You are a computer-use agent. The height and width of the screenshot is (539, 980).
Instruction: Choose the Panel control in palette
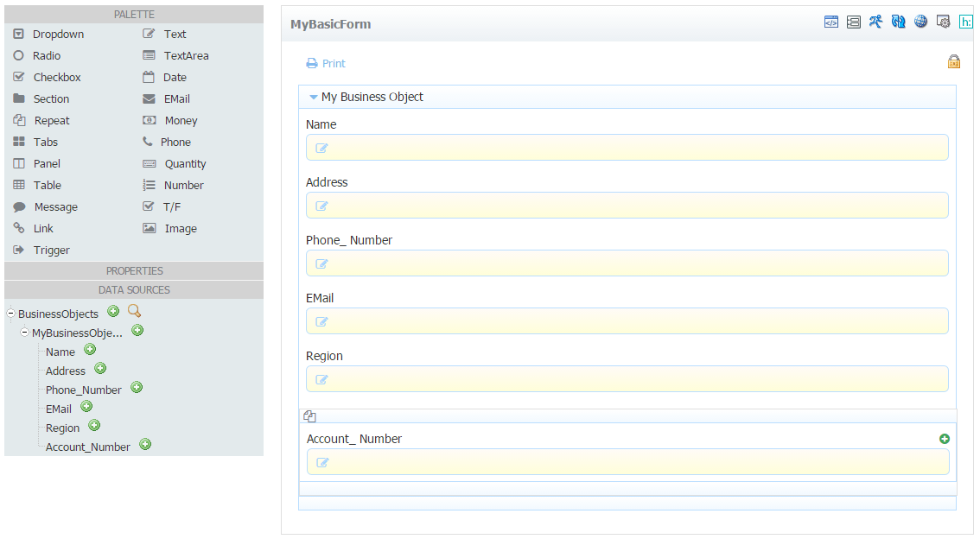(37, 163)
